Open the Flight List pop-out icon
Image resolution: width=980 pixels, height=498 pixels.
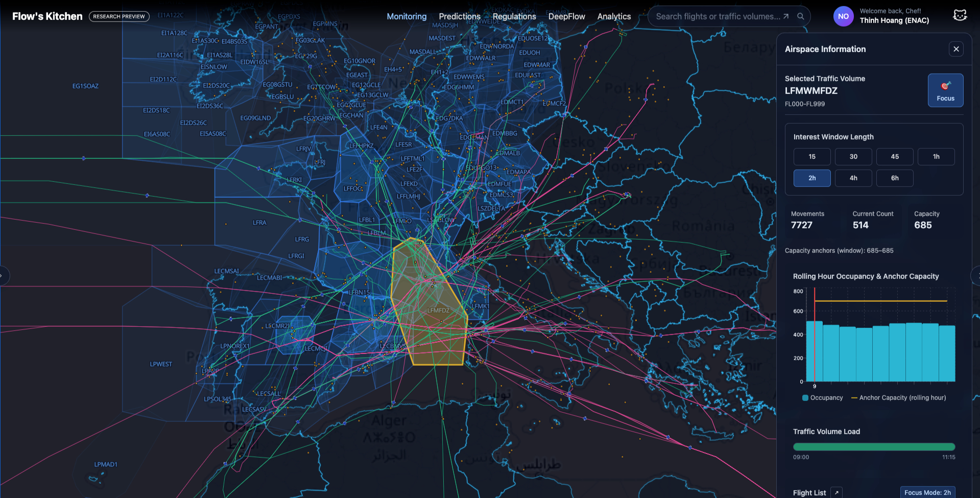(x=836, y=492)
